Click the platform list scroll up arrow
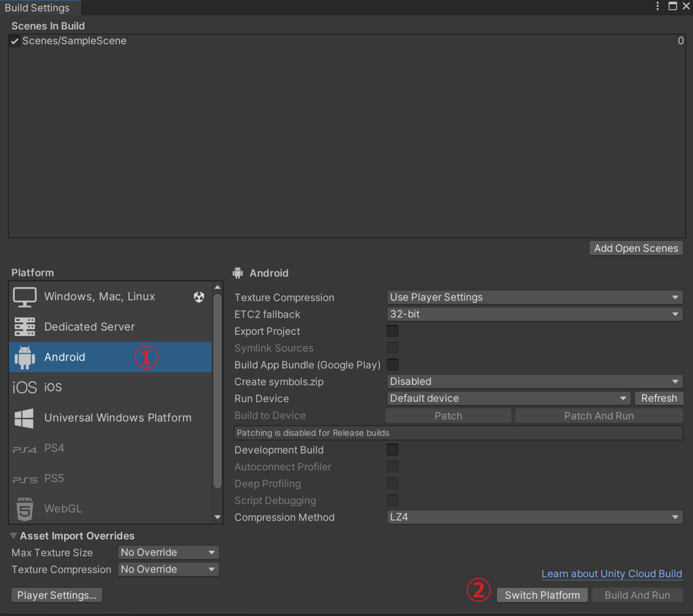 click(x=218, y=287)
